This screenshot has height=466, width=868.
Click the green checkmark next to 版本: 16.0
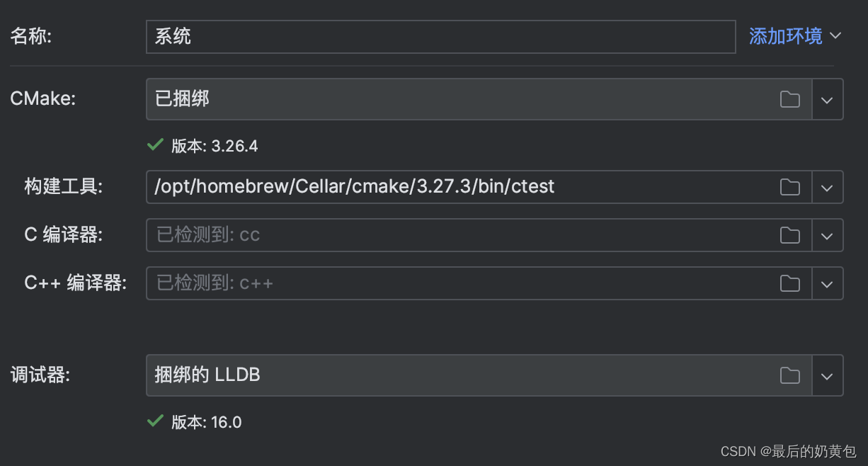click(x=154, y=422)
